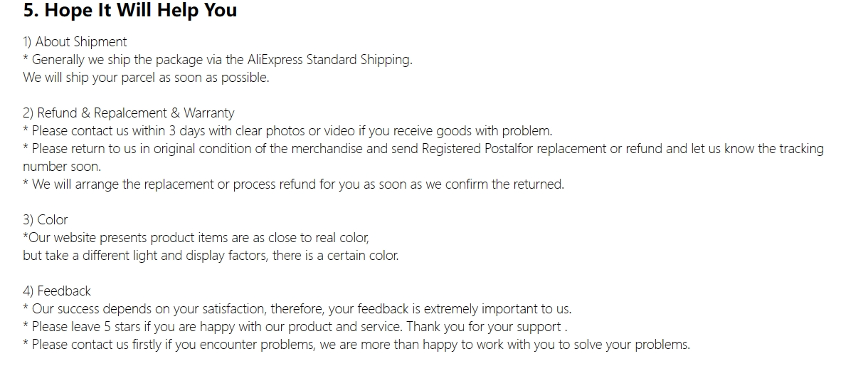The width and height of the screenshot is (868, 381).
Task: Click the word 'AliExpress' in shipping text
Action: coord(275,60)
